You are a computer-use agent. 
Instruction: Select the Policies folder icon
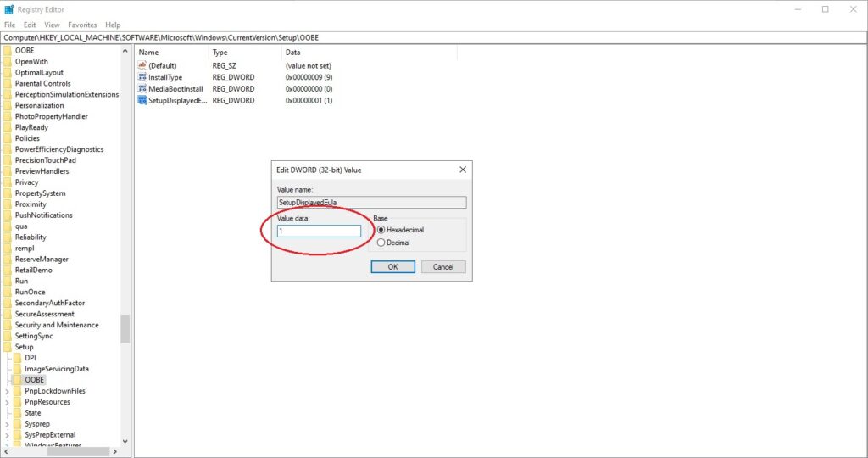(x=8, y=138)
